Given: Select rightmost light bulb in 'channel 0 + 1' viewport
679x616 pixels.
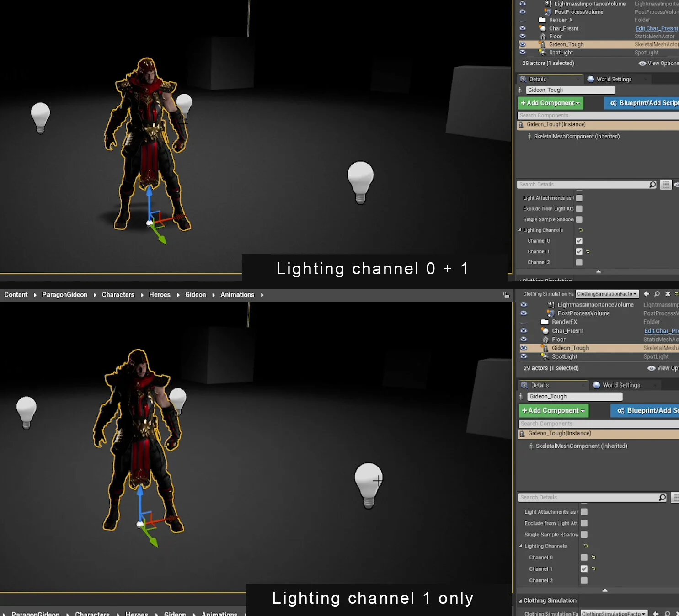Looking at the screenshot, I should (361, 182).
